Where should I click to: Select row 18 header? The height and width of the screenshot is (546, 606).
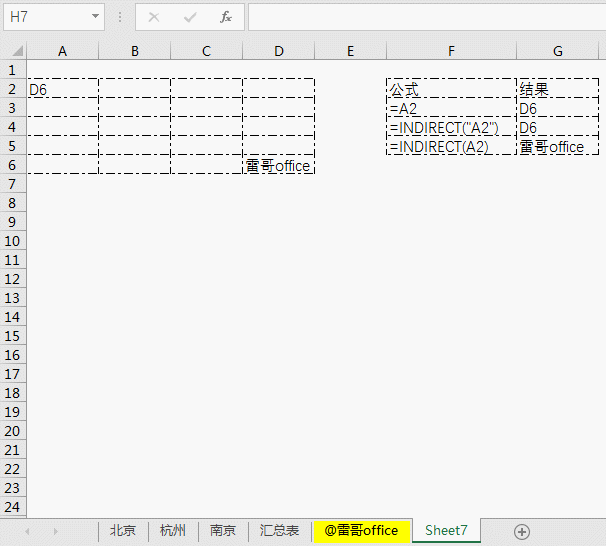click(x=12, y=393)
